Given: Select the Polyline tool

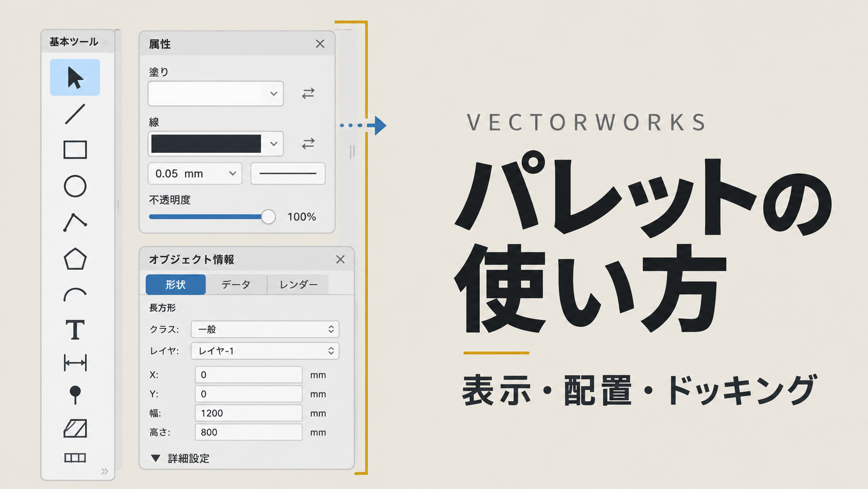Looking at the screenshot, I should coord(75,222).
